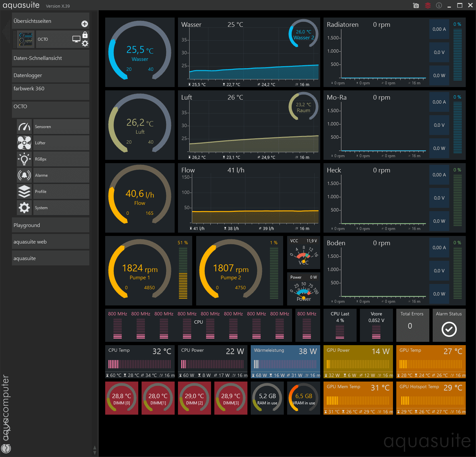Take a screenshot with the camera icon
The width and height of the screenshot is (476, 457).
click(x=416, y=5)
